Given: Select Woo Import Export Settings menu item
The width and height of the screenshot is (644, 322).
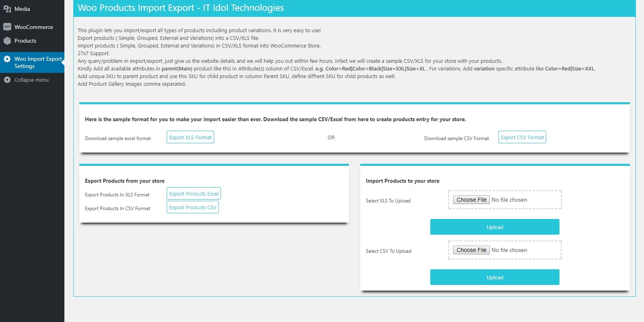Looking at the screenshot, I should click(x=32, y=62).
